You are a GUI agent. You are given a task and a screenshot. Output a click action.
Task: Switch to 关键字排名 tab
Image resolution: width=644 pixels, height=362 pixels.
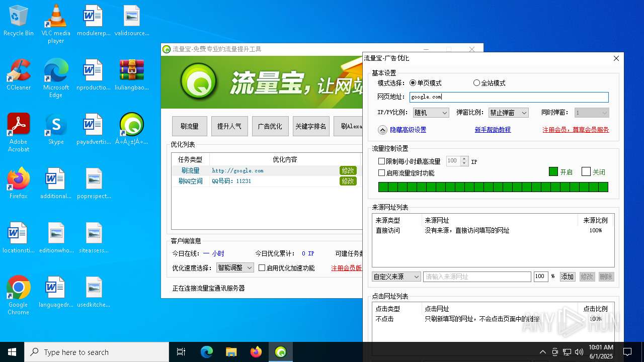[311, 126]
